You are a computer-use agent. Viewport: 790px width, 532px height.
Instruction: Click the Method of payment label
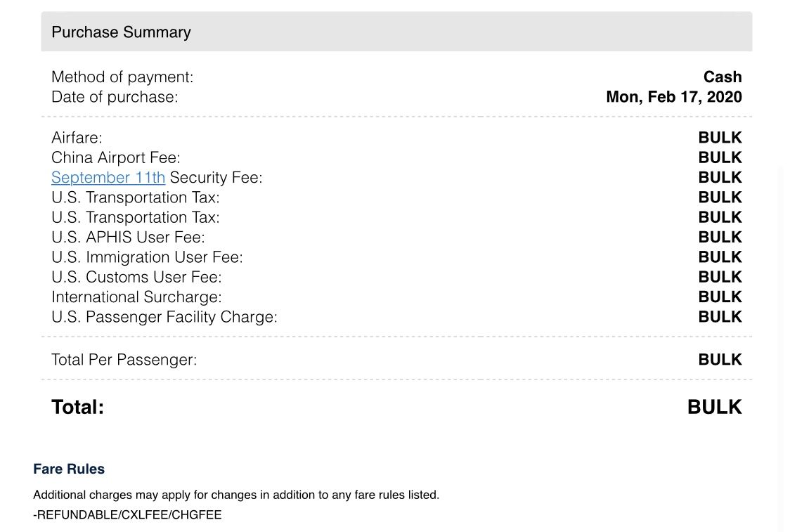pos(122,77)
